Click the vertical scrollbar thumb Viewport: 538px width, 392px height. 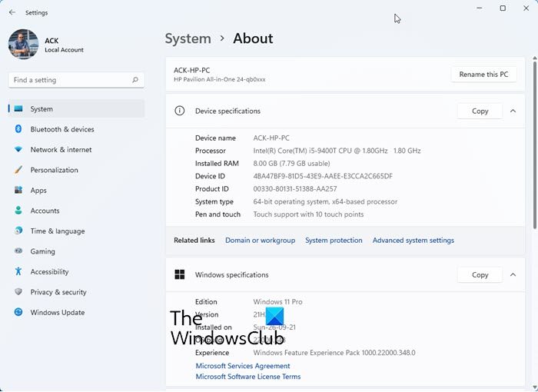click(535, 145)
